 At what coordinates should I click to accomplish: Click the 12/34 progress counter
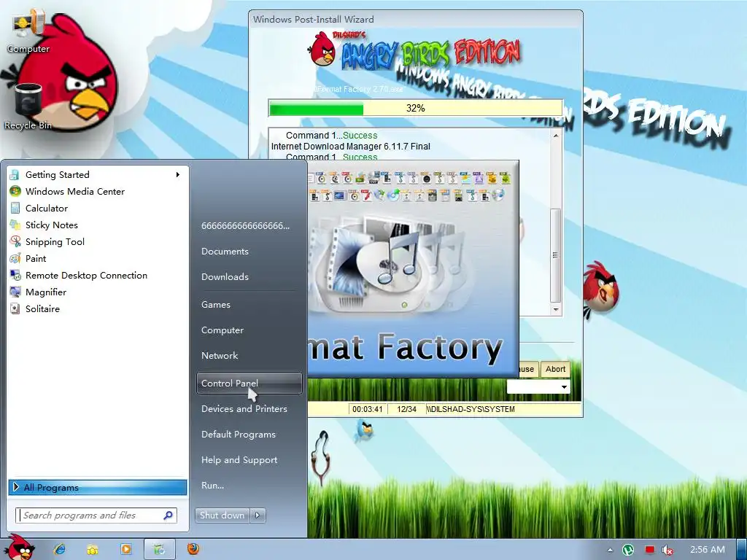click(x=406, y=409)
